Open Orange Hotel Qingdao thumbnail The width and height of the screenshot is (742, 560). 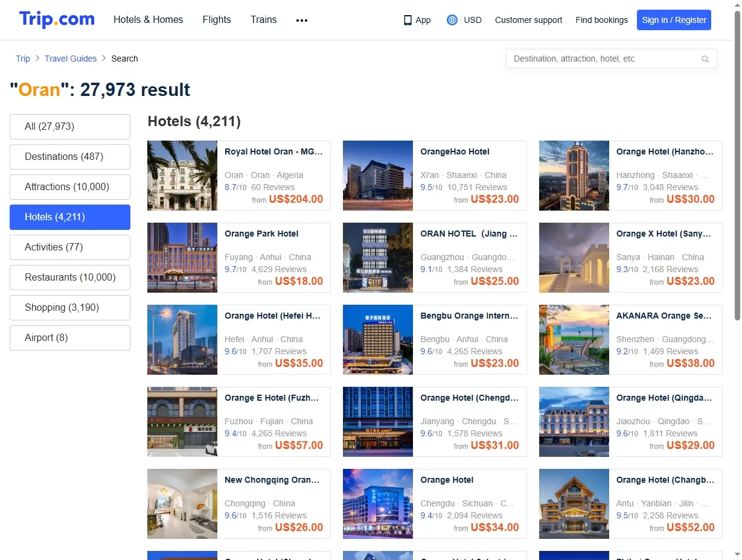tap(574, 422)
